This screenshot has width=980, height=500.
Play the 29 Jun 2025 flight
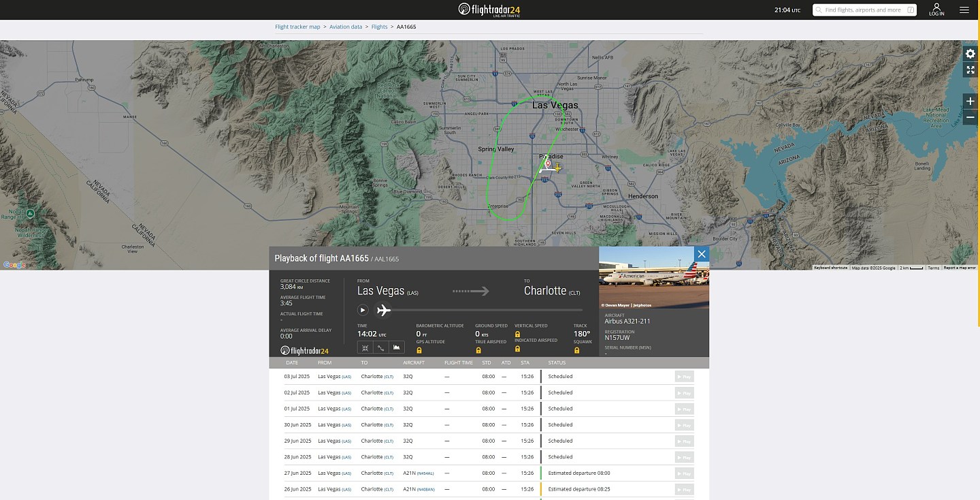pyautogui.click(x=684, y=441)
